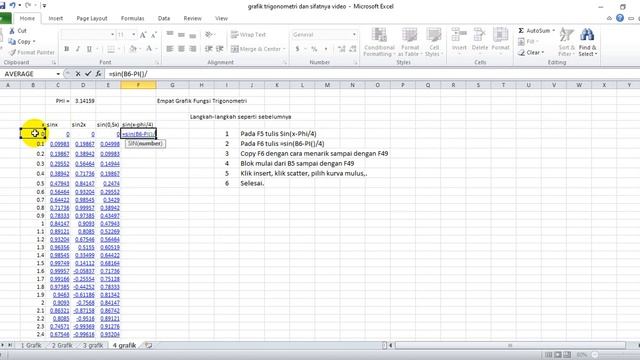This screenshot has height=360, width=640.
Task: Apply Middle Align to cell
Action: [181, 35]
